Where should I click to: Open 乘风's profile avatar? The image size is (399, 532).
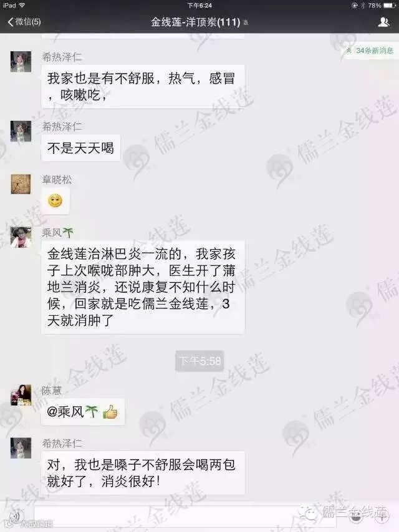pos(21,237)
